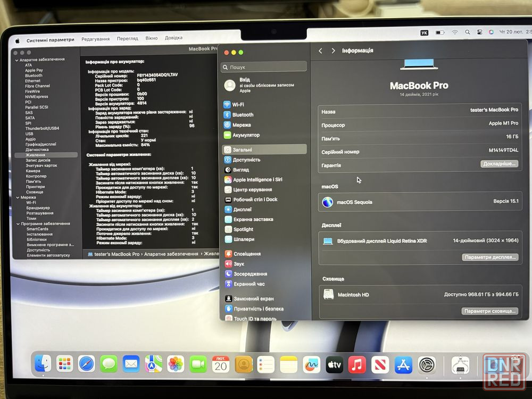Select Thunderbolt/USB4 in the hardware tree
Viewport: 532px width, 399px height.
42,128
